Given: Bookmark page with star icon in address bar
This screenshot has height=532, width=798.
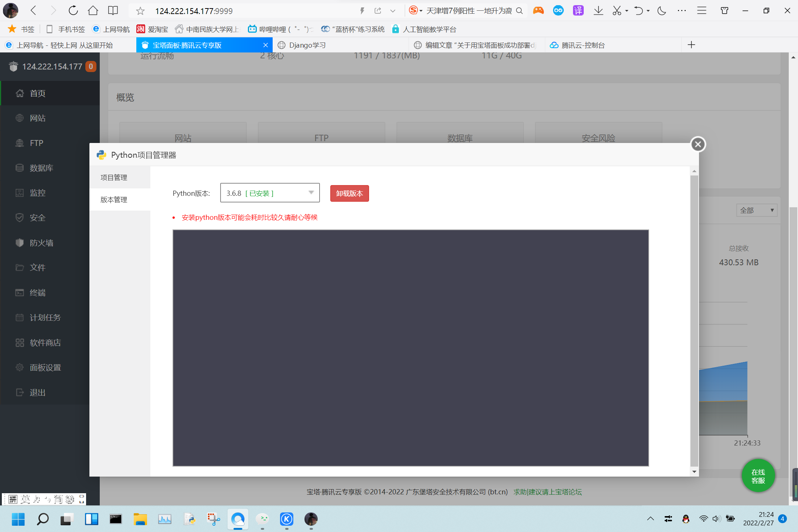Looking at the screenshot, I should [140, 11].
